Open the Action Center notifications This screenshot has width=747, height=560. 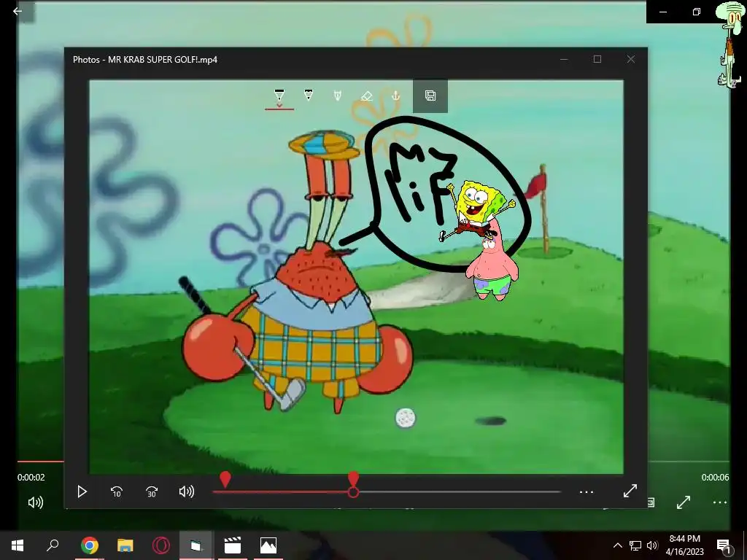pos(724,545)
